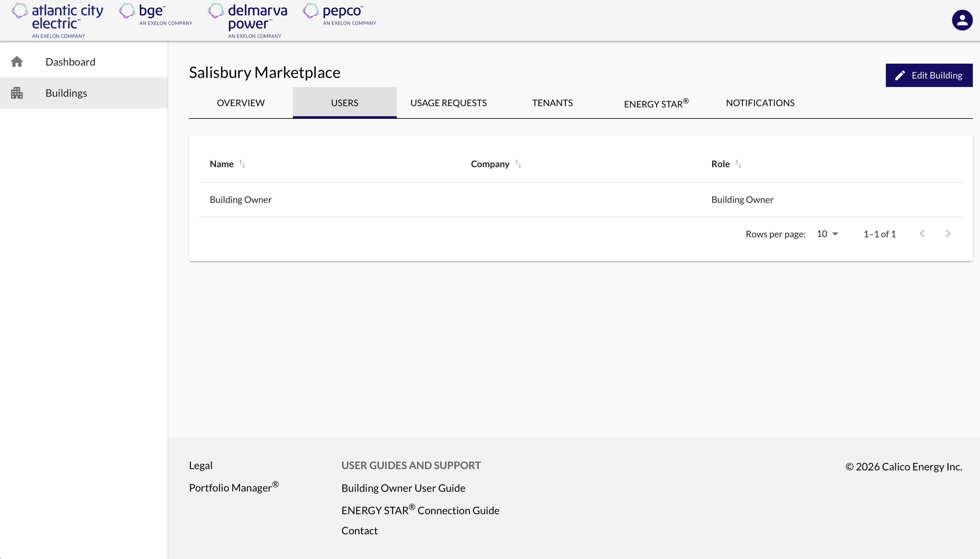This screenshot has height=559, width=980.
Task: Click the Edit Building button
Action: 929,75
